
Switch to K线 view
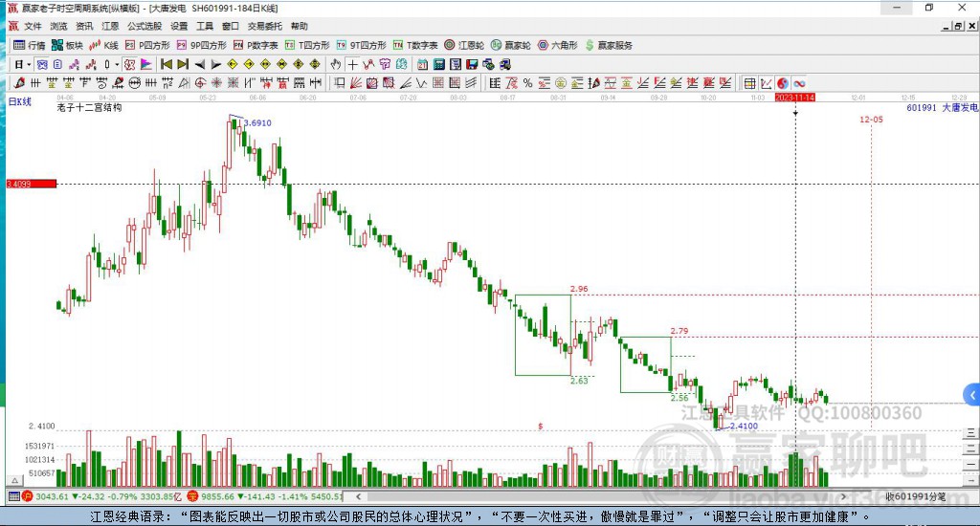pos(103,45)
